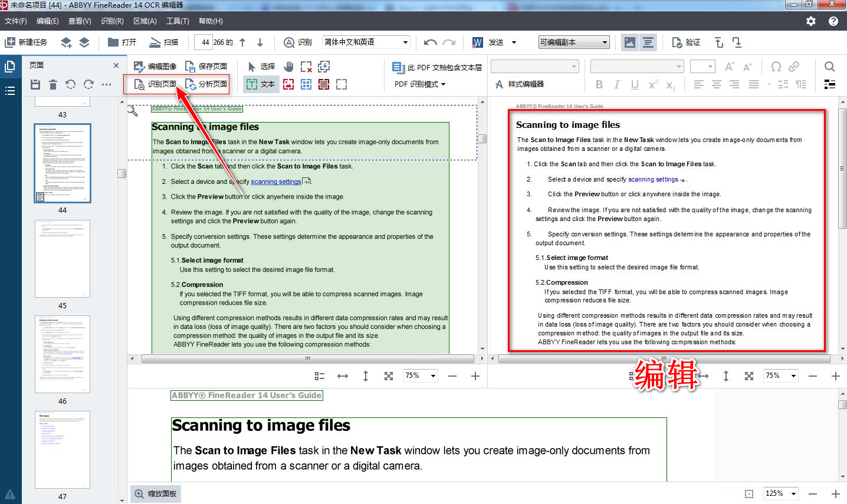The height and width of the screenshot is (504, 847).
Task: Open the 区域(A) menu
Action: [x=145, y=21]
